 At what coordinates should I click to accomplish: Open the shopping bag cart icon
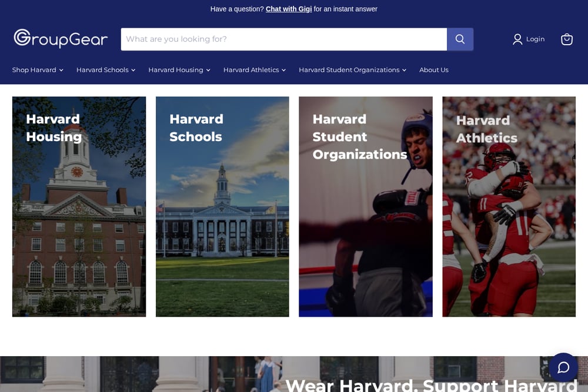point(566,39)
